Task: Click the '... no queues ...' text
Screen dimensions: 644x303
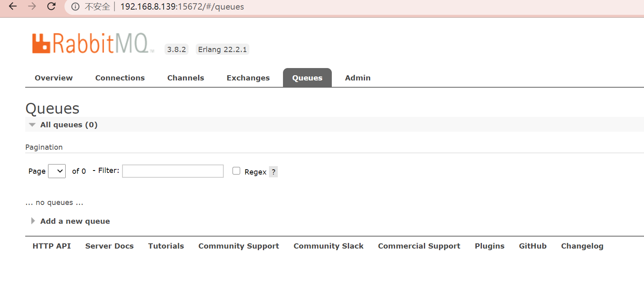Action: pos(54,203)
